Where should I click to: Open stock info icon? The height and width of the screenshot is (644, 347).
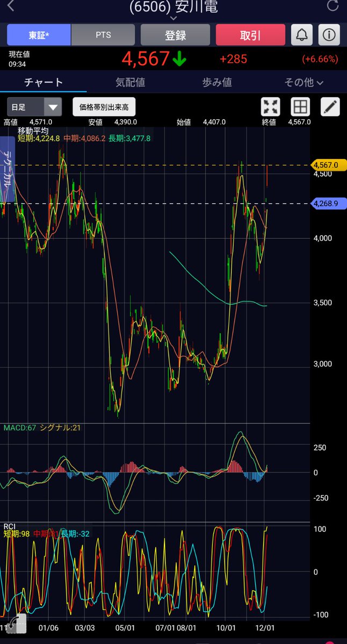point(329,35)
